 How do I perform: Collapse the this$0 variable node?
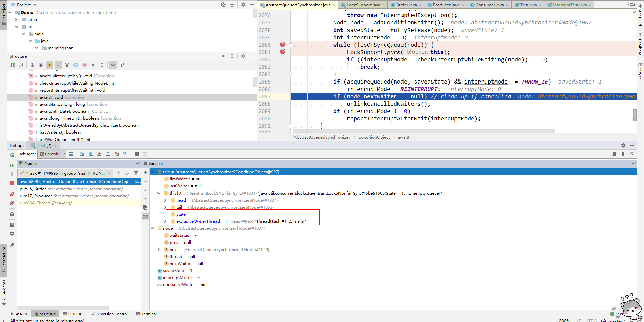click(159, 193)
